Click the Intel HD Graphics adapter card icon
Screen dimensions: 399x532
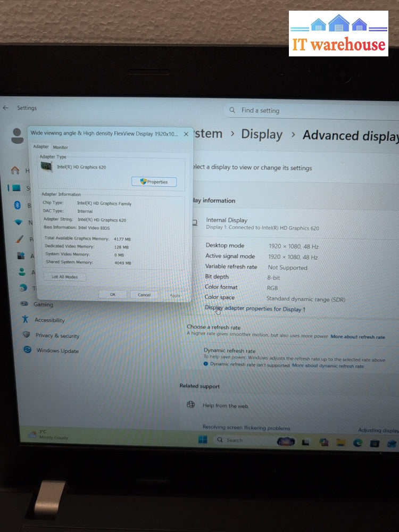click(46, 167)
